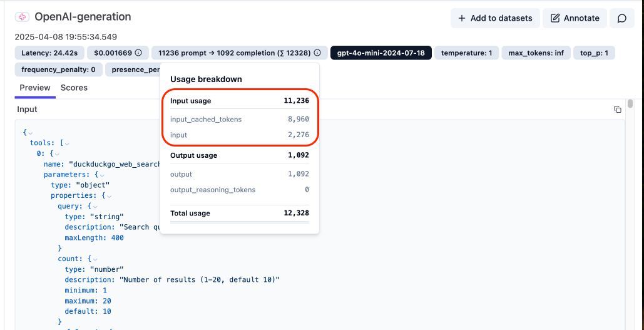Click the type: "number" line
Image resolution: width=644 pixels, height=330 pixels.
click(x=94, y=269)
